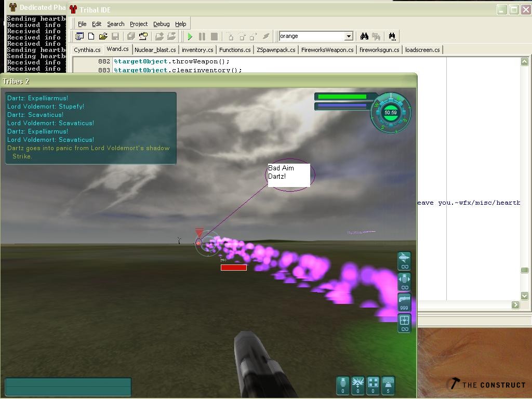
Task: Click the horizontal scrollbar right arrow in editor
Action: point(516,304)
